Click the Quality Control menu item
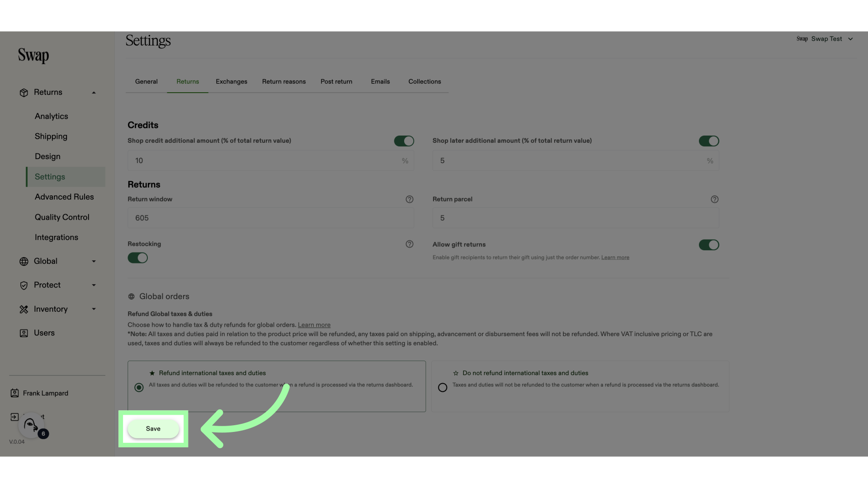Viewport: 868px width, 488px height. [62, 217]
